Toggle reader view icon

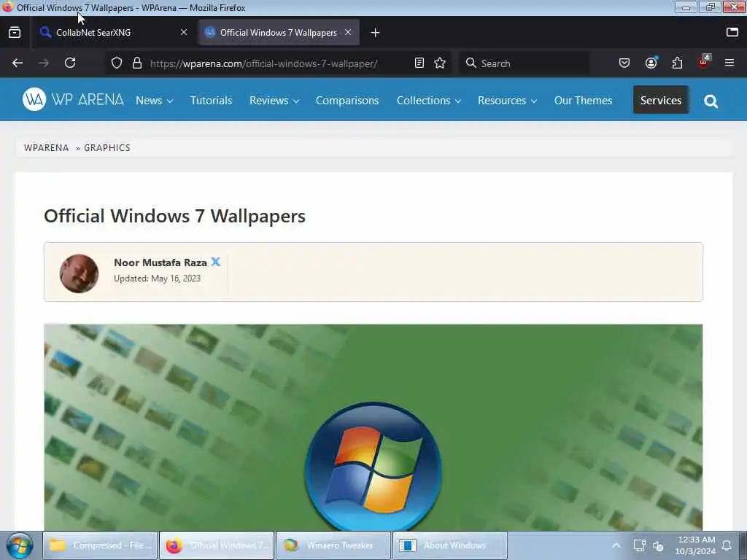[419, 63]
